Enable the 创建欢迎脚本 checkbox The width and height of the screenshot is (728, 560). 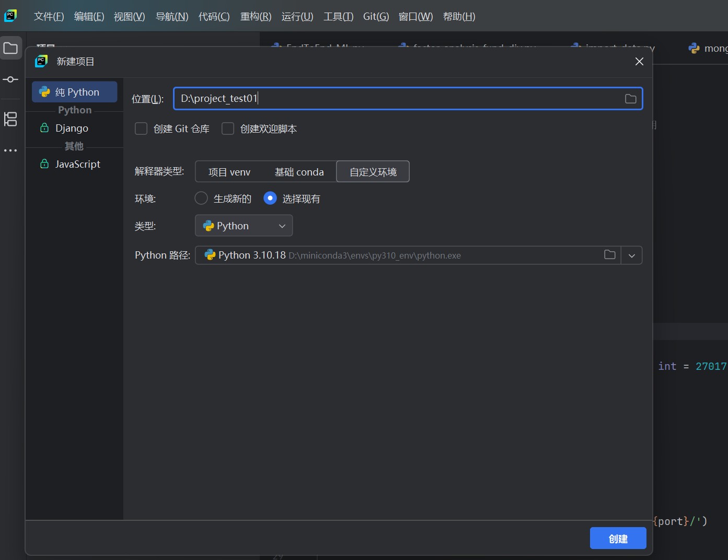(228, 129)
